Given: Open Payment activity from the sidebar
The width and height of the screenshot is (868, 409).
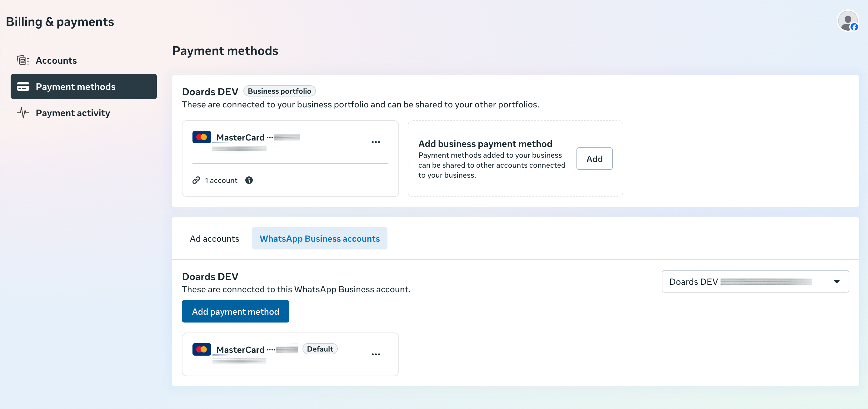Looking at the screenshot, I should [x=73, y=113].
